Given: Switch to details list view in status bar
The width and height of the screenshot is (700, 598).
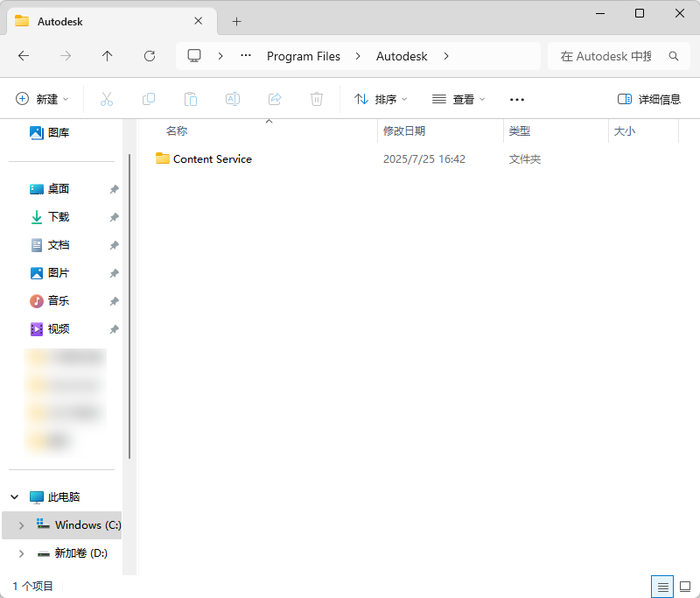Looking at the screenshot, I should tap(663, 586).
